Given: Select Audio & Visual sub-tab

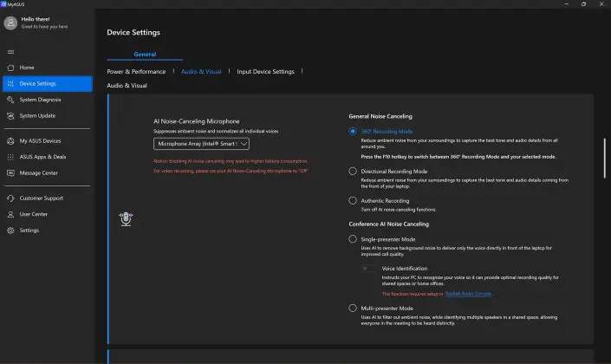Looking at the screenshot, I should click(201, 72).
